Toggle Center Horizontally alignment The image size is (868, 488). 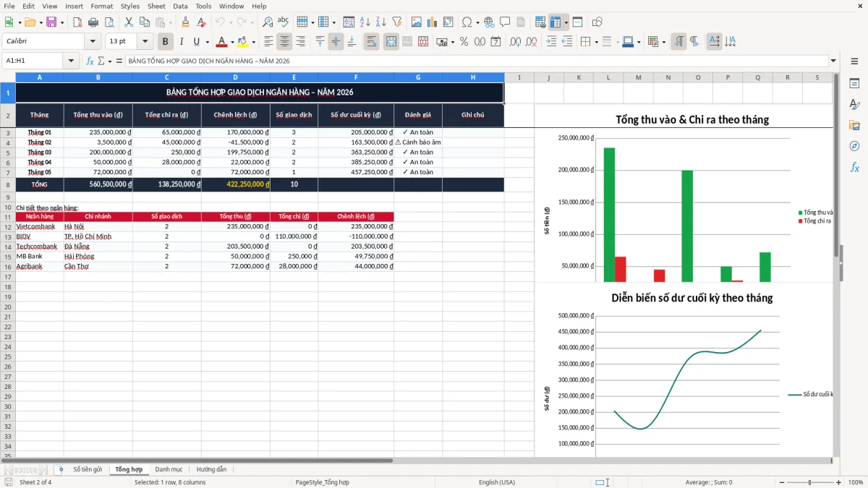coord(284,42)
